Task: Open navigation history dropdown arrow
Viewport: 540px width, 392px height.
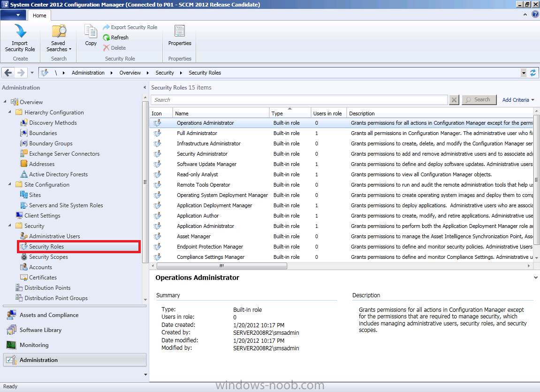Action: (x=32, y=73)
